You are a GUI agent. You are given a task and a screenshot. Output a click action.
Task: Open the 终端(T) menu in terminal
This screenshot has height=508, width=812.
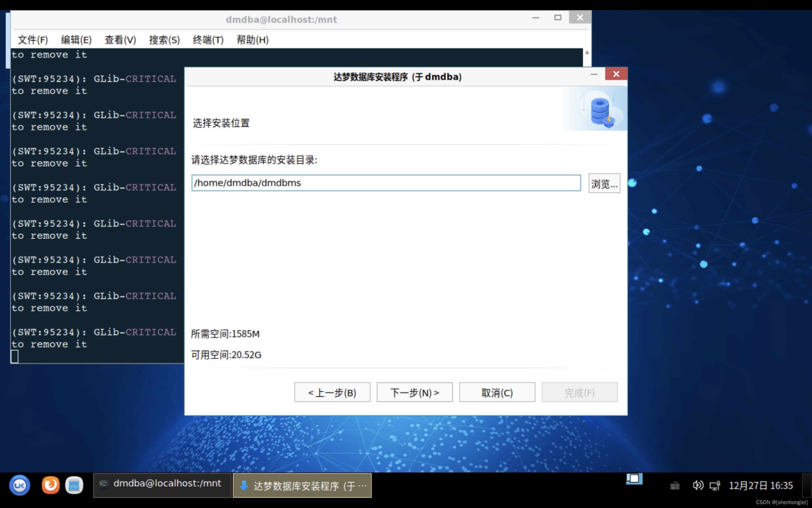[208, 40]
